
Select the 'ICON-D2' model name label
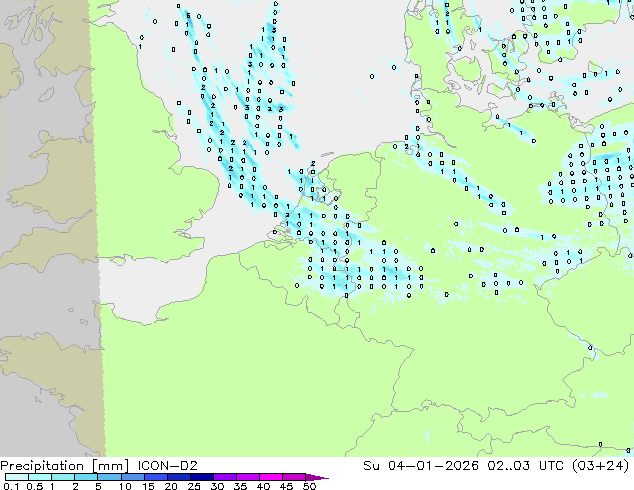(167, 466)
